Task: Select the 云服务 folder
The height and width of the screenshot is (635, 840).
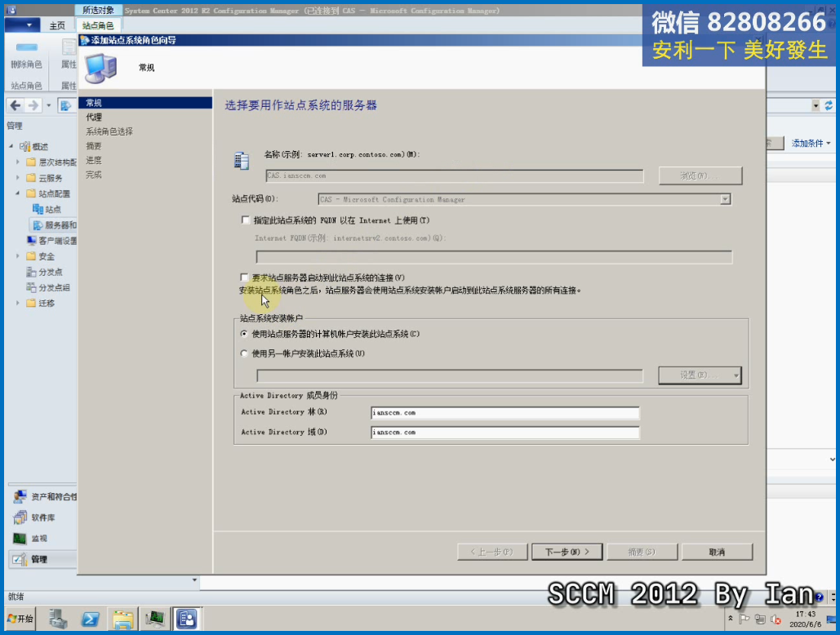Action: point(44,178)
